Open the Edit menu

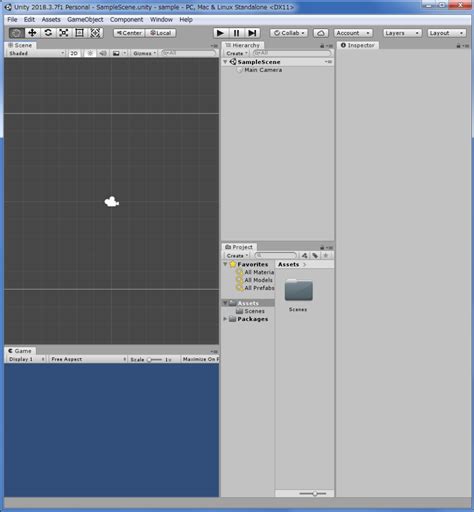29,20
